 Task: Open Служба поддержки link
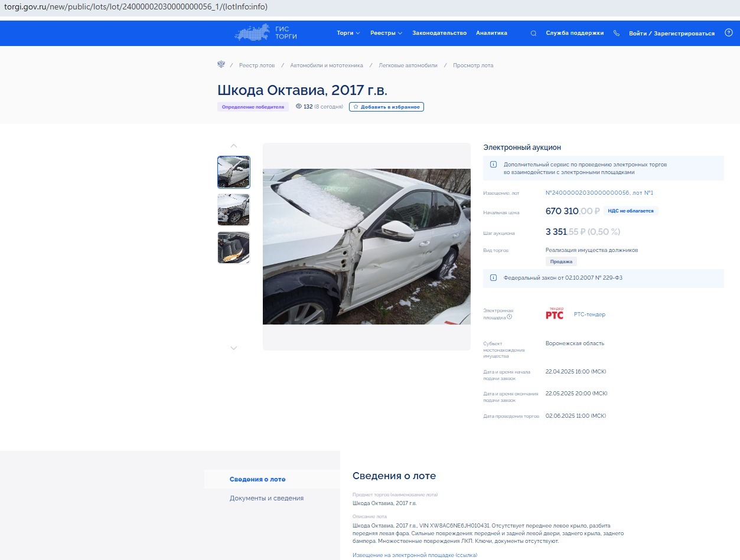point(575,33)
